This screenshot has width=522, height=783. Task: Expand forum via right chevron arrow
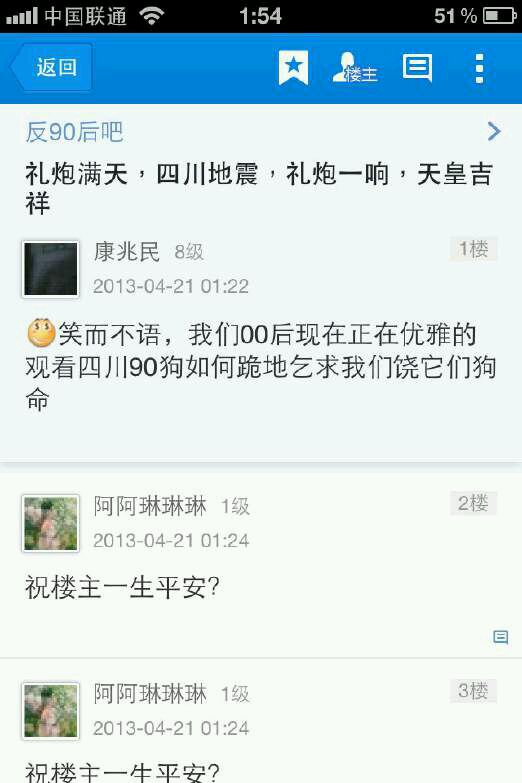point(494,131)
